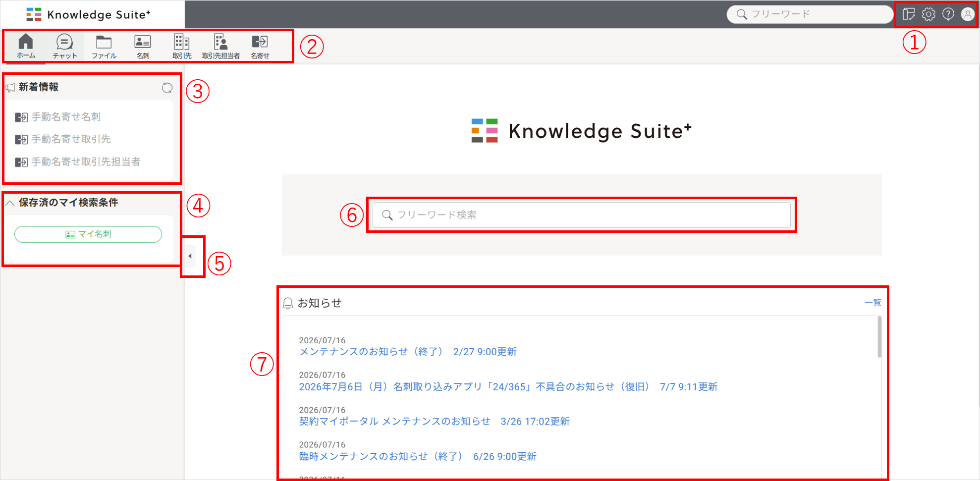Open メンテナンスのお知らせ（終了）2/27 notice
Image resolution: width=980 pixels, height=481 pixels.
408,352
